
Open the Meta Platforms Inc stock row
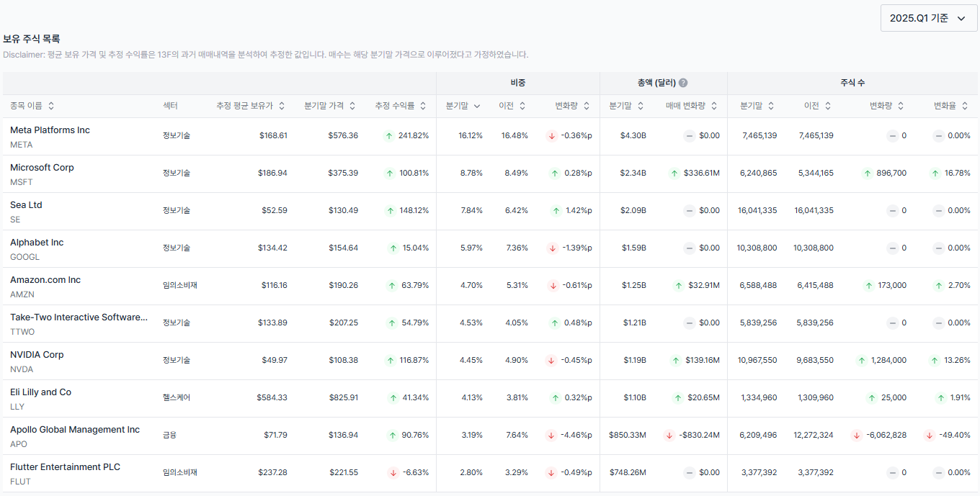(490, 136)
